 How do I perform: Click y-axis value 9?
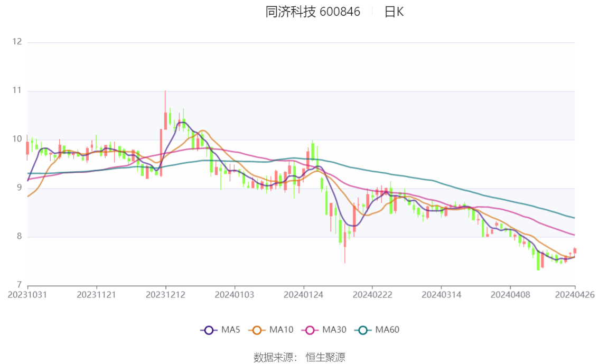[x=20, y=188]
